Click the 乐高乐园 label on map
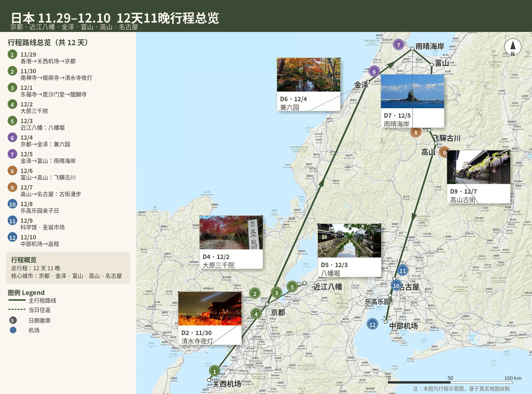532x394 pixels. 378,302
